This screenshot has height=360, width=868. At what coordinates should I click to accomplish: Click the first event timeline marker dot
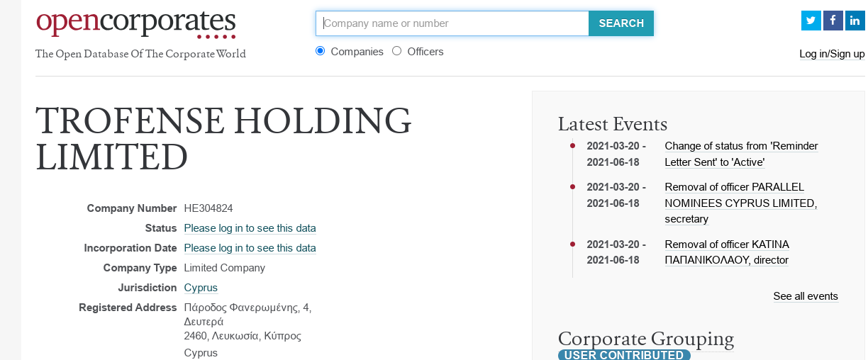click(572, 146)
